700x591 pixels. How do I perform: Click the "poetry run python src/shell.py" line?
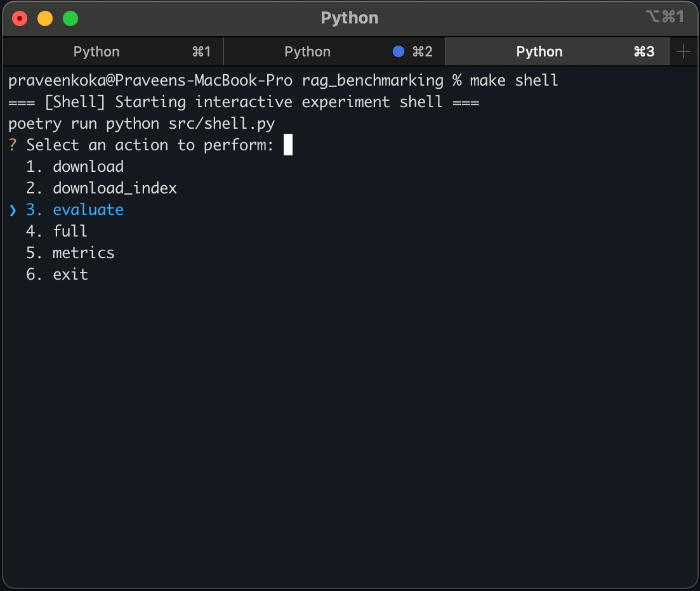click(x=142, y=124)
